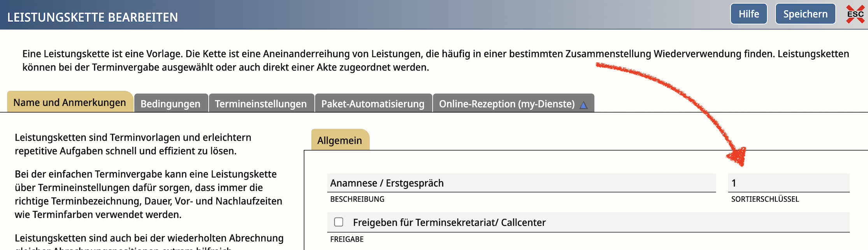Save changes with the Speichern button
This screenshot has width=868, height=250.
(x=805, y=14)
